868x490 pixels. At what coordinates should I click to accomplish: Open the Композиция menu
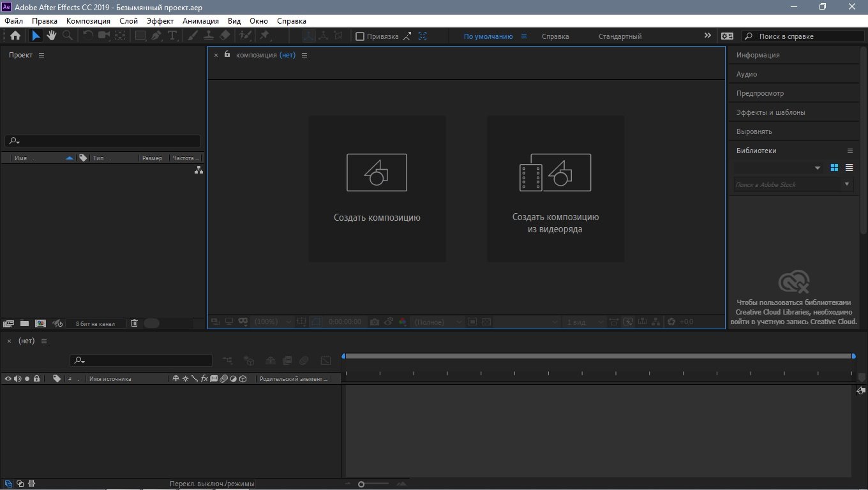click(88, 21)
